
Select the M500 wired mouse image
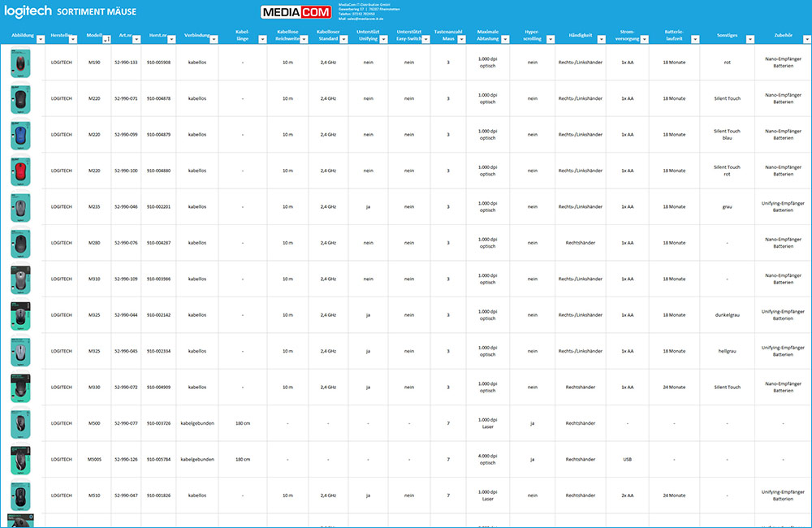(21, 423)
